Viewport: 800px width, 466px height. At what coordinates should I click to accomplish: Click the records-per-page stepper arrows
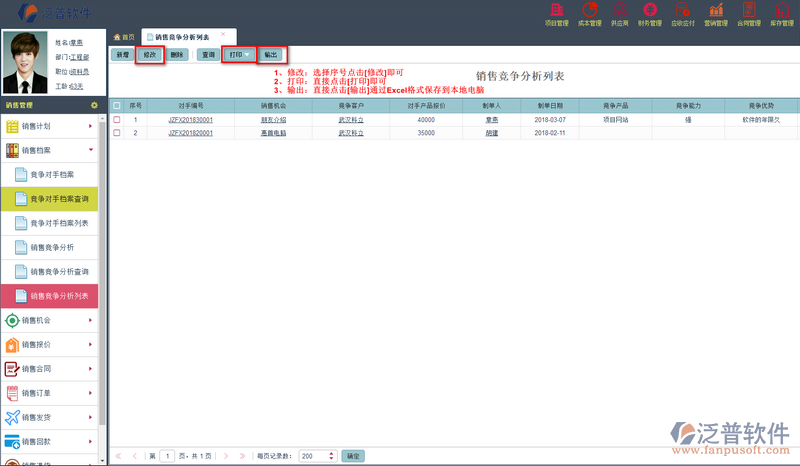click(x=333, y=455)
